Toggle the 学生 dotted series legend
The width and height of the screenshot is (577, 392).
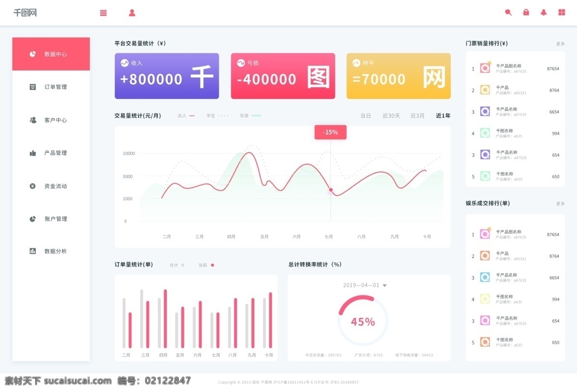pyautogui.click(x=217, y=116)
